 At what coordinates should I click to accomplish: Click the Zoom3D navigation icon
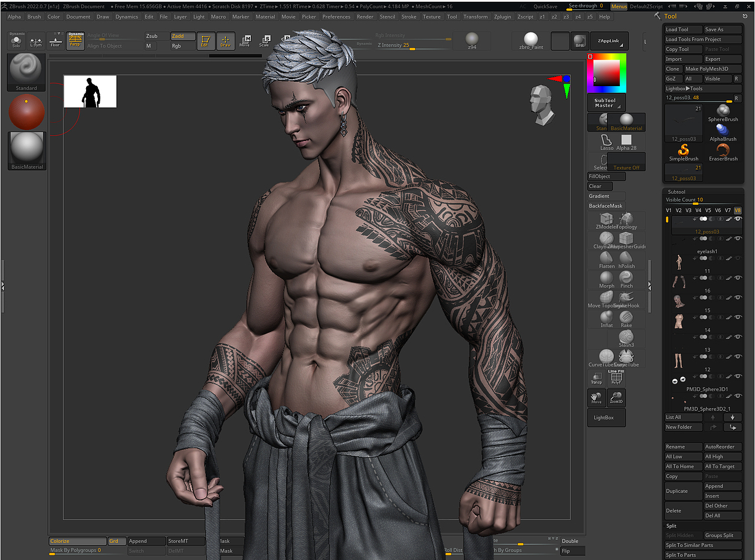[x=616, y=398]
